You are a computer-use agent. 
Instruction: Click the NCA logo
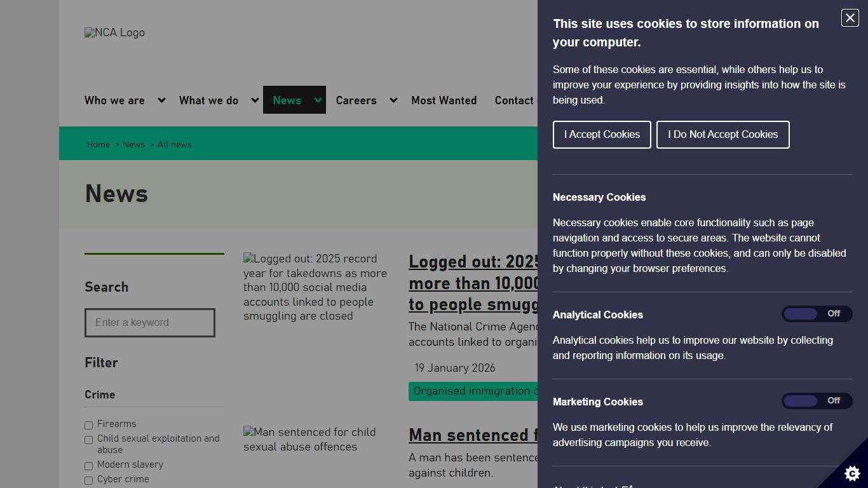114,32
